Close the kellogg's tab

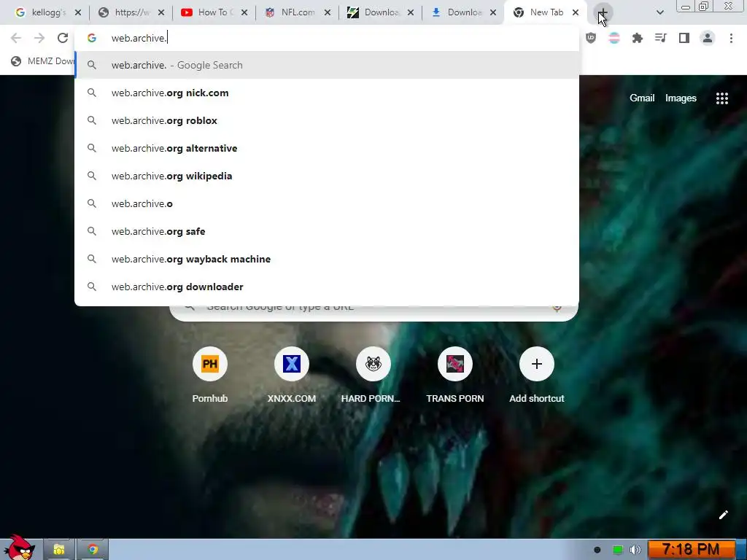point(78,12)
